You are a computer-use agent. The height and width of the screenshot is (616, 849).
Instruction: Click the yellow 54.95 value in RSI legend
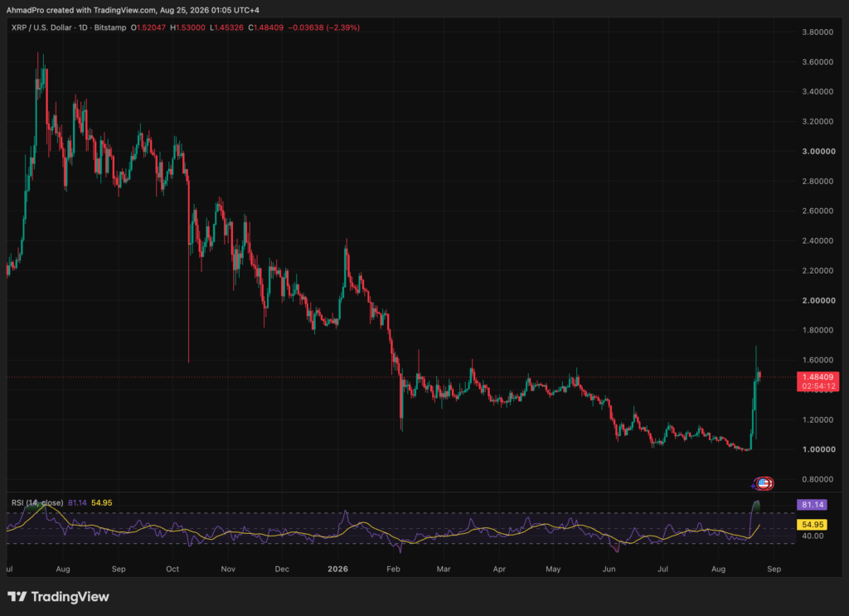(102, 503)
